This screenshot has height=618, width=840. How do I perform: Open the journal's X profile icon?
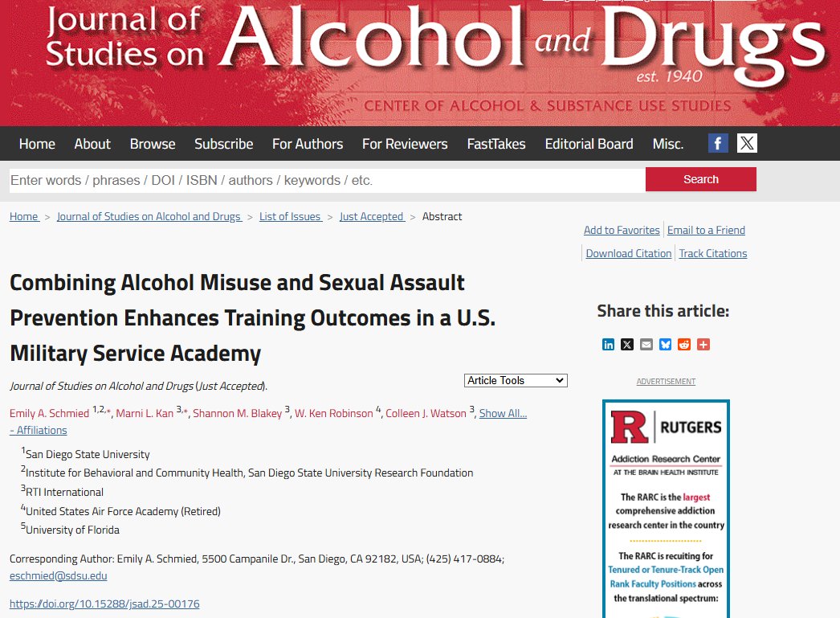(x=747, y=144)
